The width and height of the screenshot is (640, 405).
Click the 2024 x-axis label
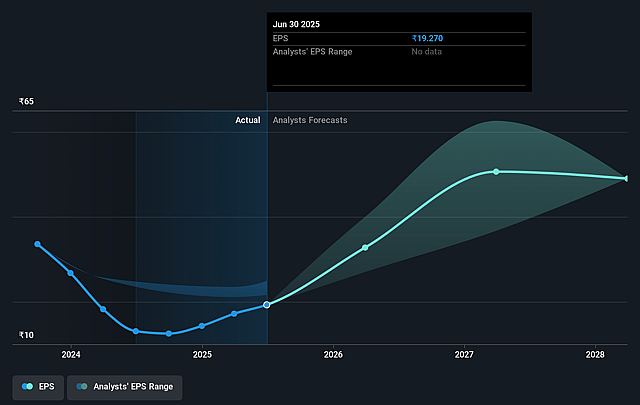click(71, 355)
